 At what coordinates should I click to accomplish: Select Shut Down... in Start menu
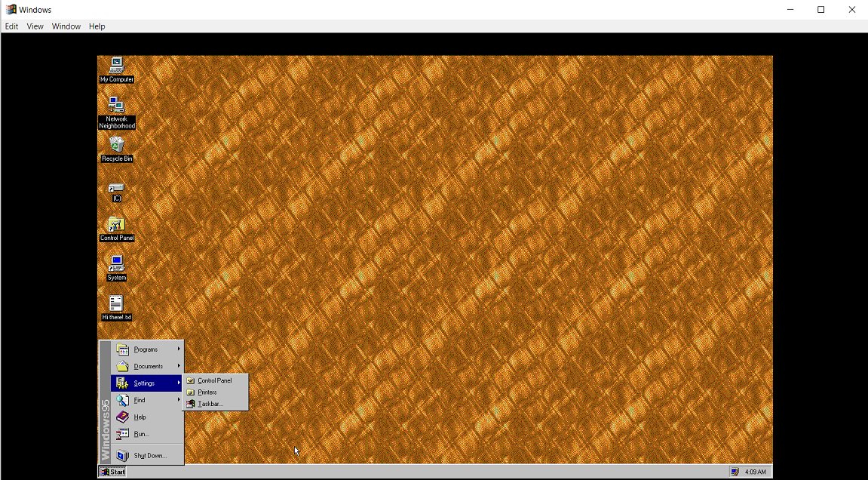pos(147,456)
